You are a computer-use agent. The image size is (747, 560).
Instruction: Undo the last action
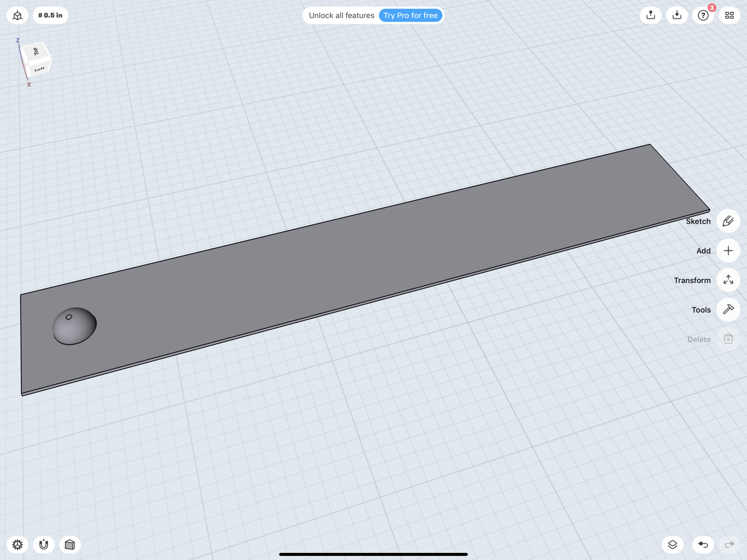coord(703,545)
